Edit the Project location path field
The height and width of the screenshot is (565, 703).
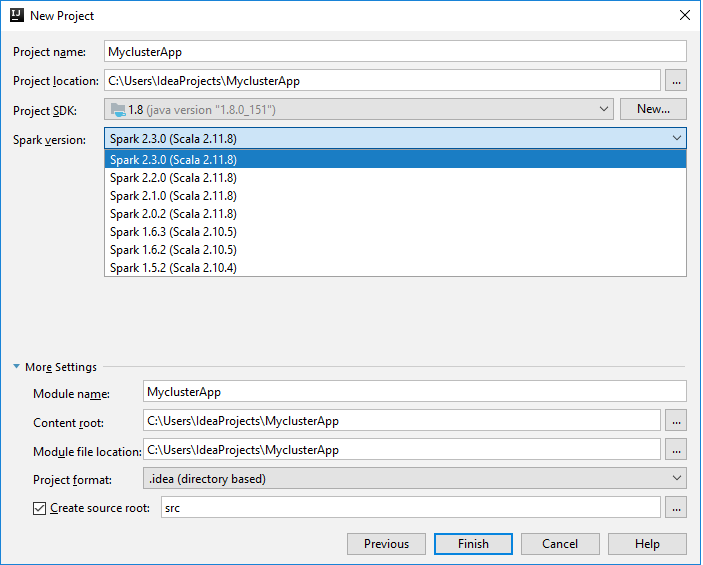382,81
